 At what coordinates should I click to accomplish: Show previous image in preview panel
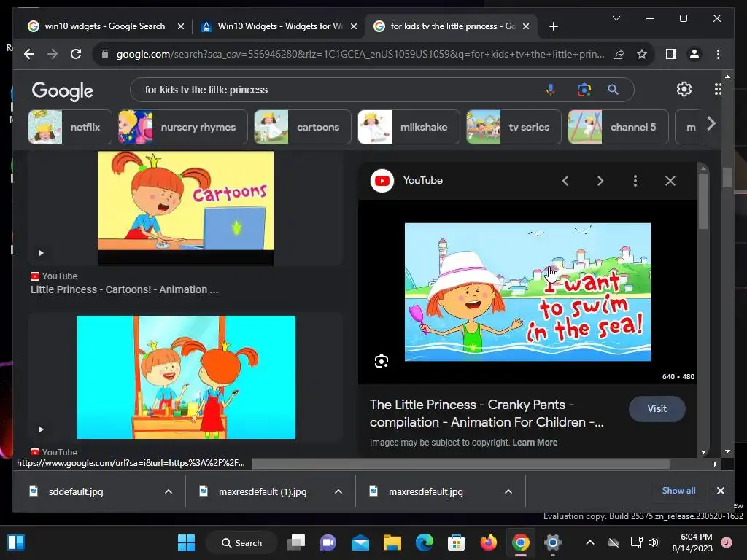(565, 181)
